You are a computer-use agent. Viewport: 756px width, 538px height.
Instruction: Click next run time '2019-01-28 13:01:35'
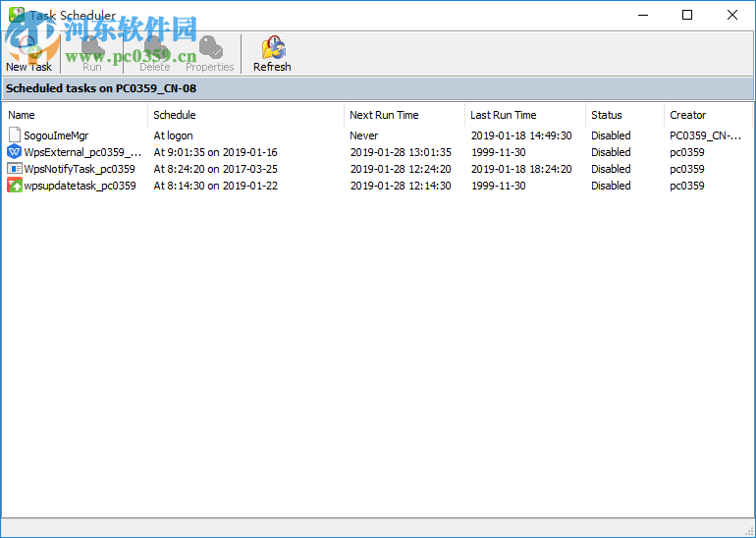tap(401, 152)
